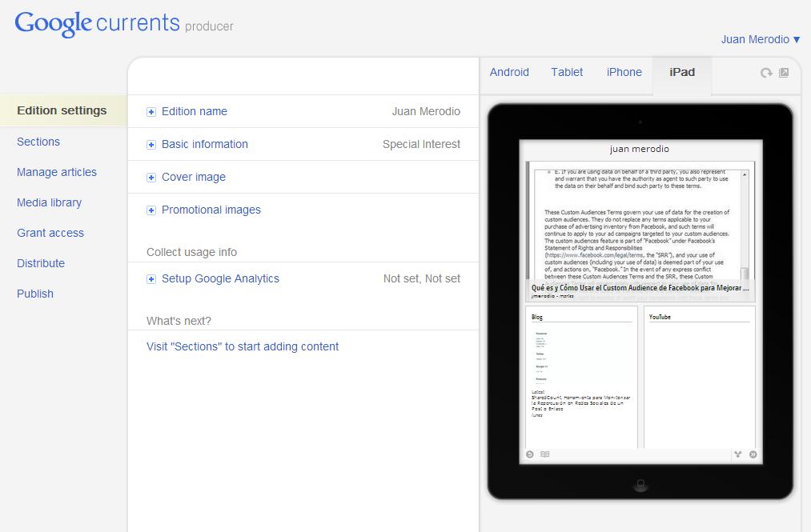The height and width of the screenshot is (532, 811).
Task: Open Sections in the sidebar
Action: coord(38,142)
